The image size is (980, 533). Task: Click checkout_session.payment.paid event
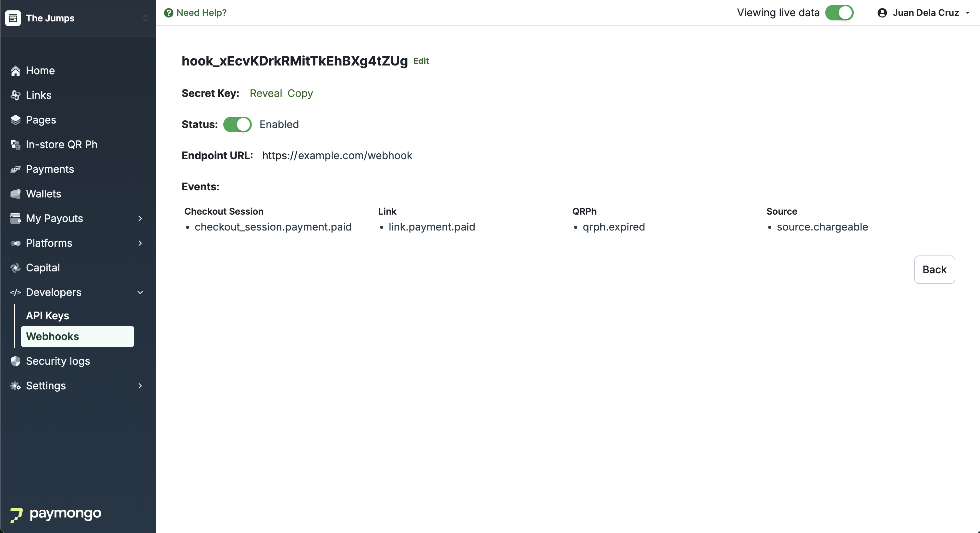click(x=273, y=227)
